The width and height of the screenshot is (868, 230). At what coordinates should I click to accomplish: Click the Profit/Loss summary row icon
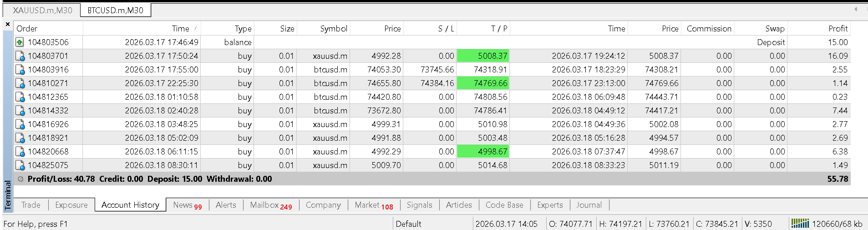point(20,179)
